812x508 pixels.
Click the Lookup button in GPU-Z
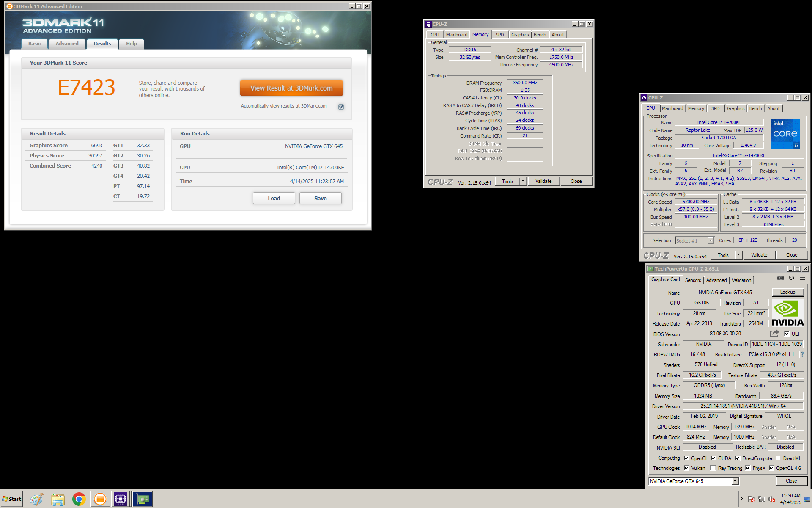pyautogui.click(x=787, y=292)
